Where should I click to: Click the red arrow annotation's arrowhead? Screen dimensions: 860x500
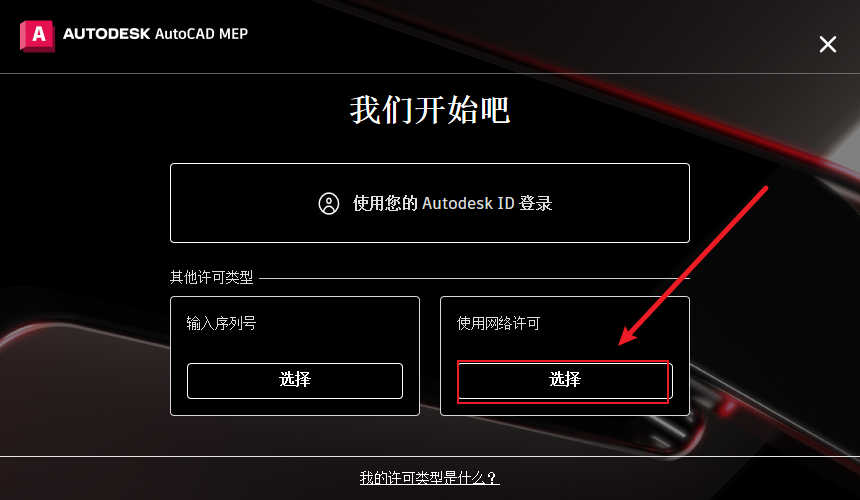[x=628, y=336]
